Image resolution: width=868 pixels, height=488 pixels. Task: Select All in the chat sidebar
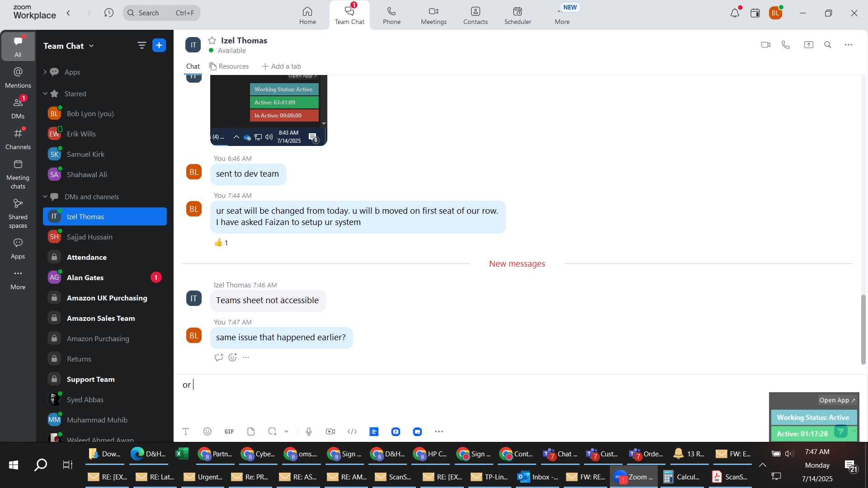[18, 46]
